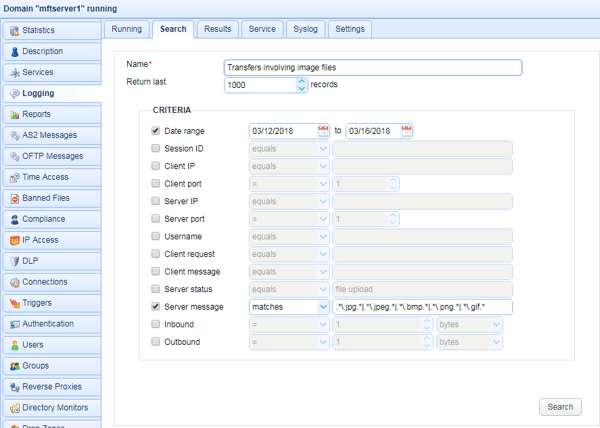
Task: Click the Banned Files icon
Action: tap(15, 199)
